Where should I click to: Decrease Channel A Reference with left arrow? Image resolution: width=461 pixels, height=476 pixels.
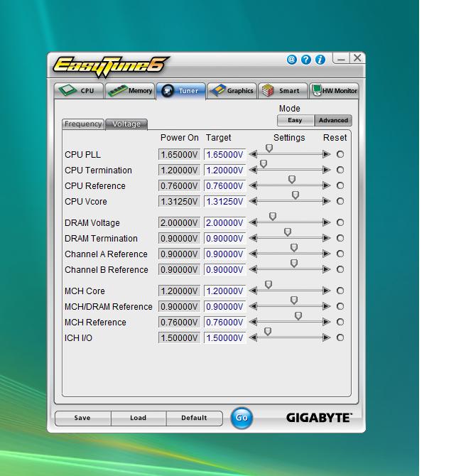point(253,254)
